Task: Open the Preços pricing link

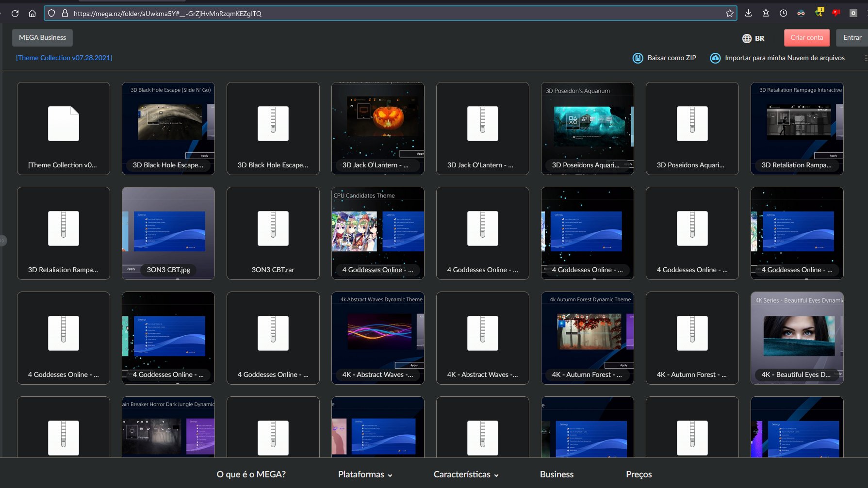Action: tap(639, 474)
